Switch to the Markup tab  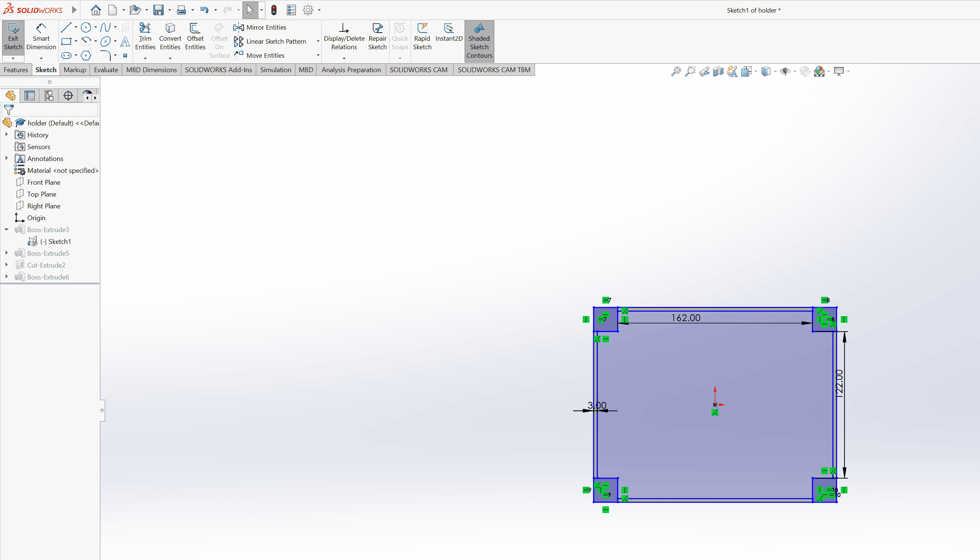coord(75,70)
